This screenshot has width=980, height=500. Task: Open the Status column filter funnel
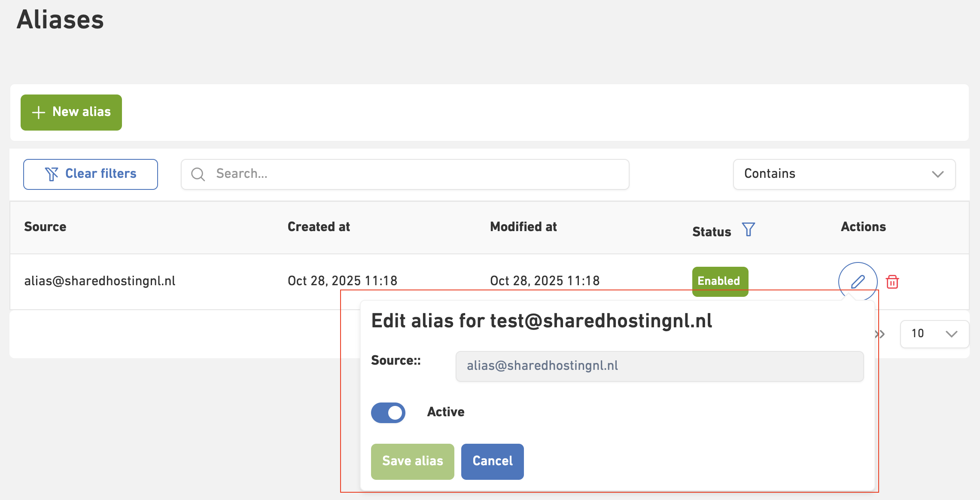pos(748,229)
